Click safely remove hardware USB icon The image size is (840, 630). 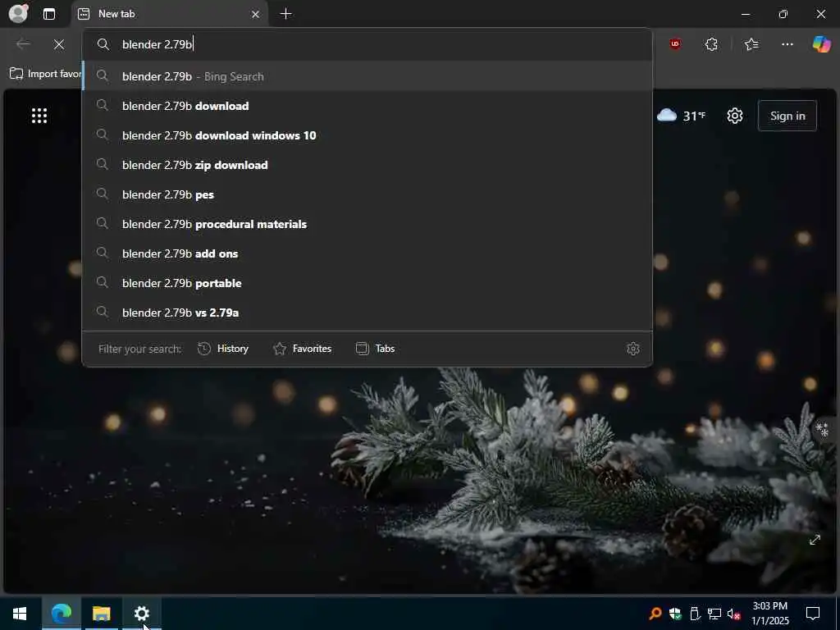click(695, 614)
